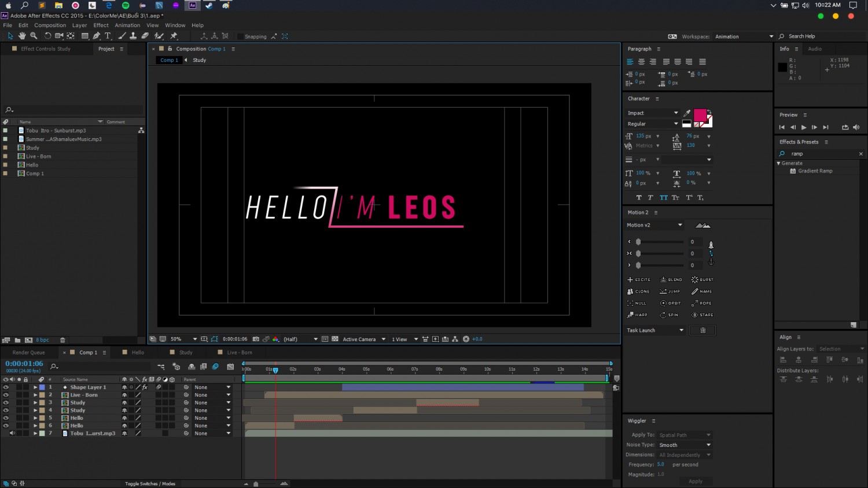
Task: Pick color with Character eyedropper
Action: (x=687, y=113)
